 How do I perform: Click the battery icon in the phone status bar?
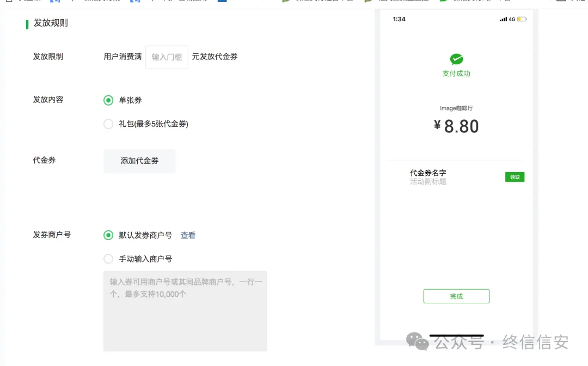[x=520, y=19]
